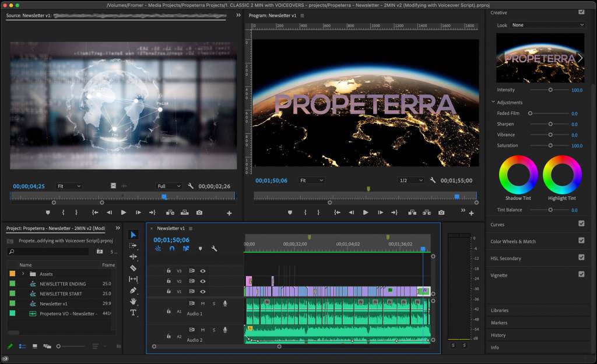Switch Project panel to icon view
This screenshot has width=597, height=364.
point(34,346)
